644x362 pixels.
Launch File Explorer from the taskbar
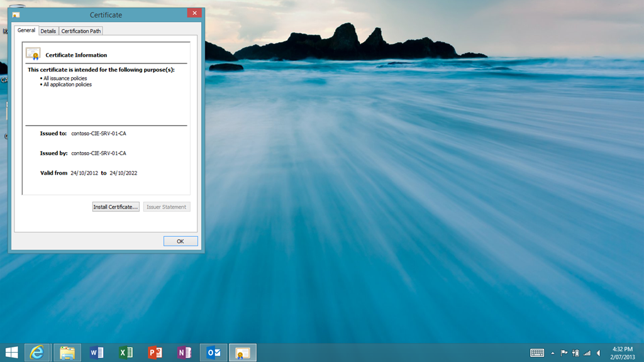(67, 353)
